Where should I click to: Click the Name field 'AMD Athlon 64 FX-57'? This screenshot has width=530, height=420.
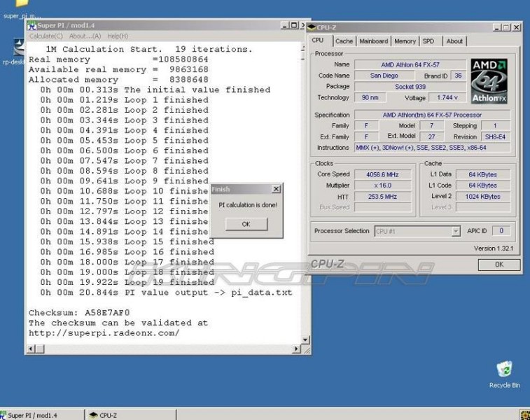click(x=410, y=64)
